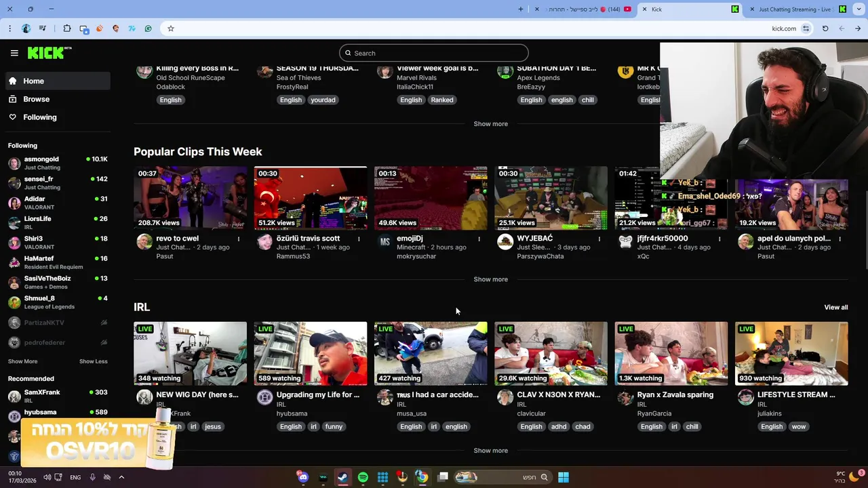Screen dimensions: 868x488
Task: Bookmark this page with the star icon
Action: [x=171, y=28]
